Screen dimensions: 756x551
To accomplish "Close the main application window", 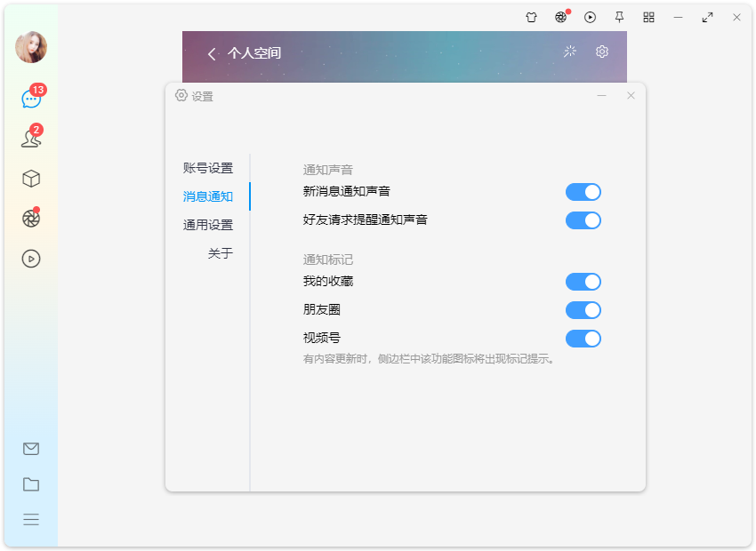I will pyautogui.click(x=736, y=18).
